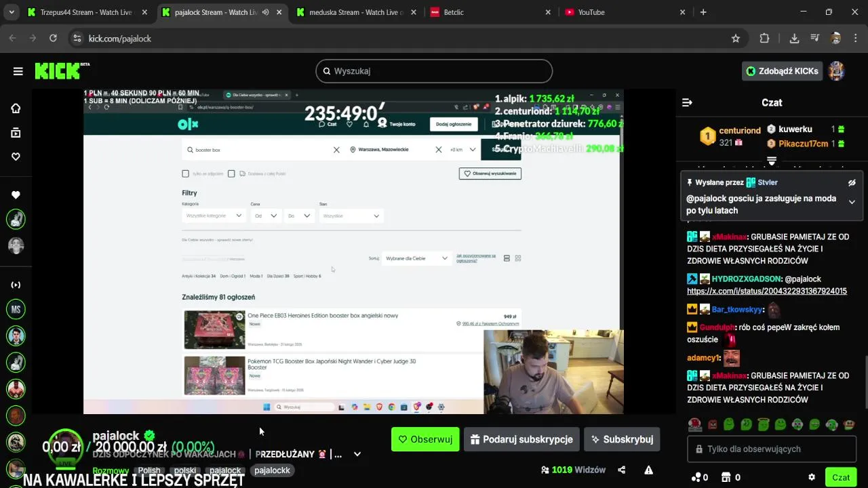Open the Pikaczu17cm gifter entry

(x=805, y=144)
